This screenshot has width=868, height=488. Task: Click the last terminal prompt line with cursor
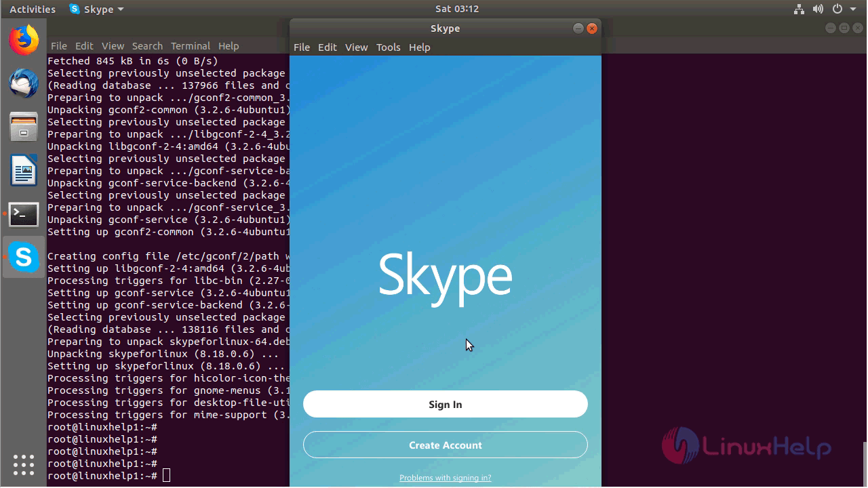pyautogui.click(x=108, y=476)
